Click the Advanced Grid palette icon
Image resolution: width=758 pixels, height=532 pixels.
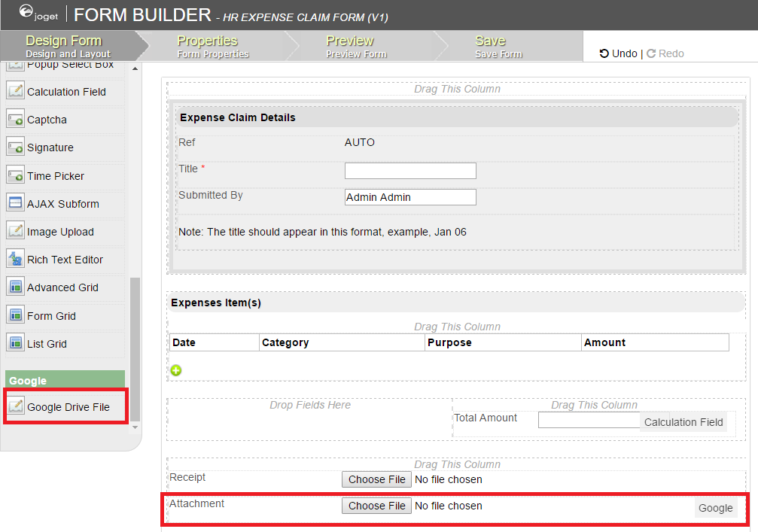point(16,287)
